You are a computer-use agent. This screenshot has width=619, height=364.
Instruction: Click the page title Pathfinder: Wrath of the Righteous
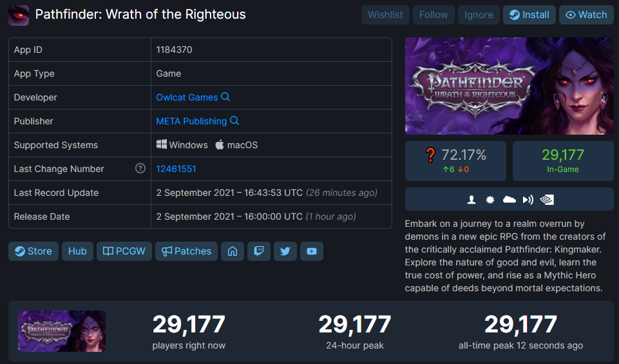[x=140, y=15]
